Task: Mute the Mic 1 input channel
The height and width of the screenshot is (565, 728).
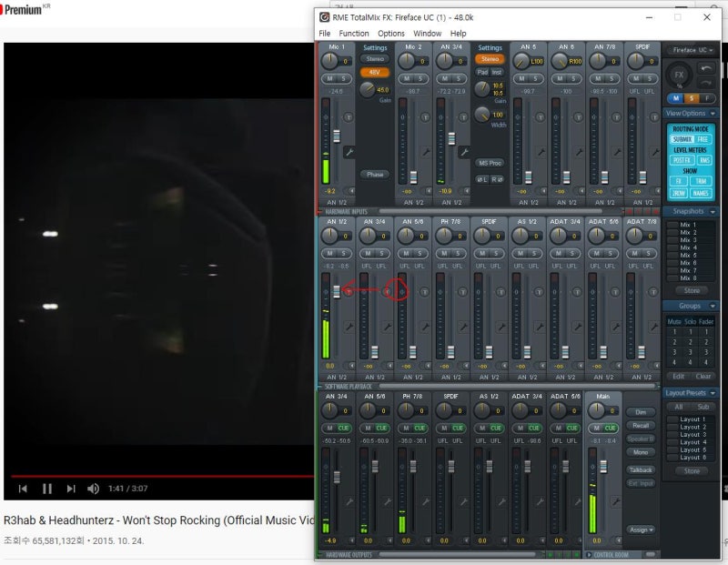Action: coord(330,78)
